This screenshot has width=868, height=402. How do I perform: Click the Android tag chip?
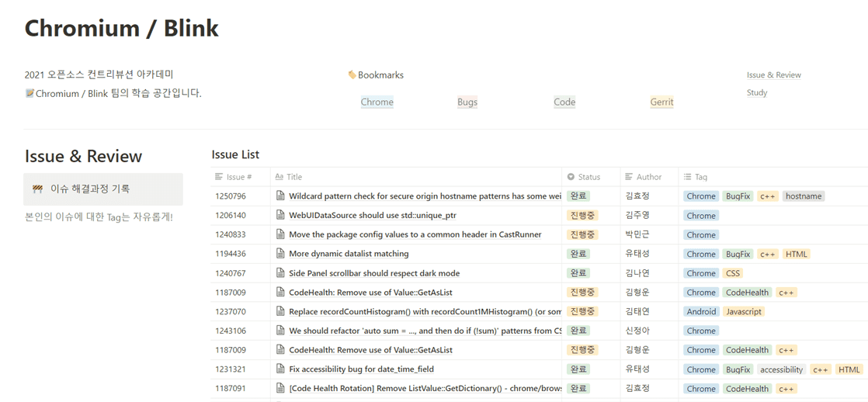tap(701, 311)
